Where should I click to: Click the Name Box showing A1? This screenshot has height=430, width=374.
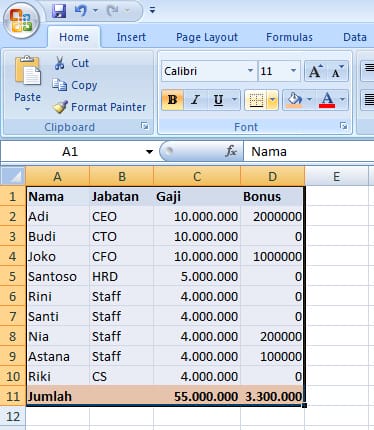[x=70, y=152]
